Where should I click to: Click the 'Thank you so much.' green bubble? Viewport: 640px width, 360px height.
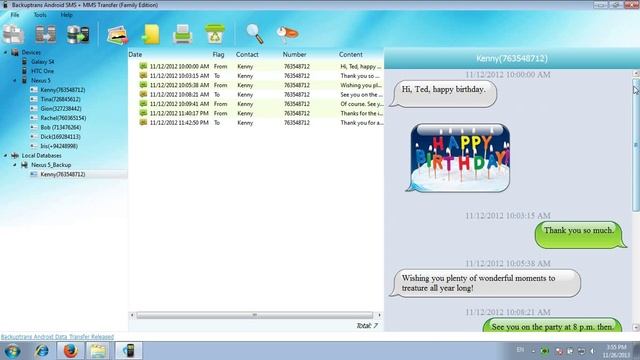[x=580, y=235]
